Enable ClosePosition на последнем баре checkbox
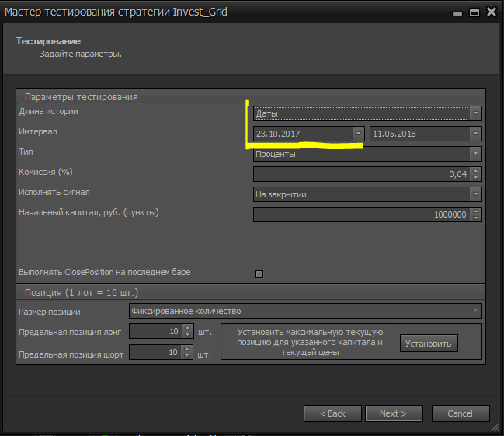Image resolution: width=504 pixels, height=436 pixels. (x=259, y=274)
